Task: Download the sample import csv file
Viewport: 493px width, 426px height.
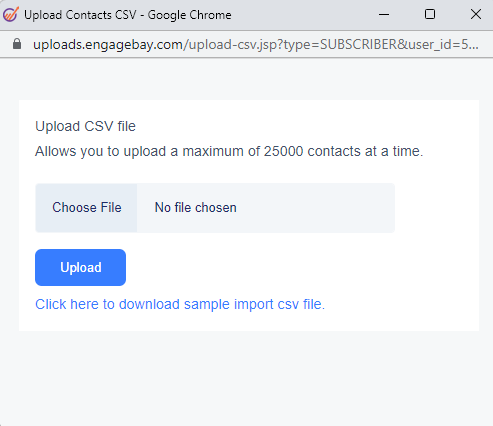Action: (180, 304)
